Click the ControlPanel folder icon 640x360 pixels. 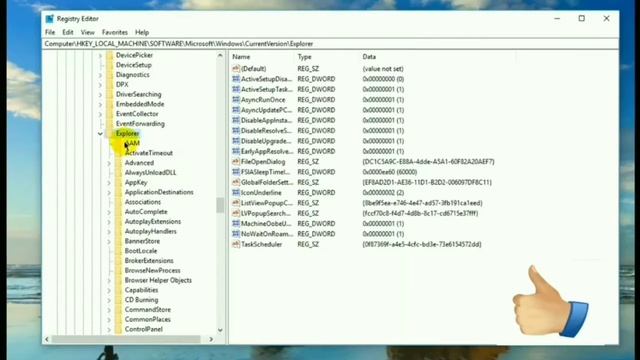click(118, 329)
